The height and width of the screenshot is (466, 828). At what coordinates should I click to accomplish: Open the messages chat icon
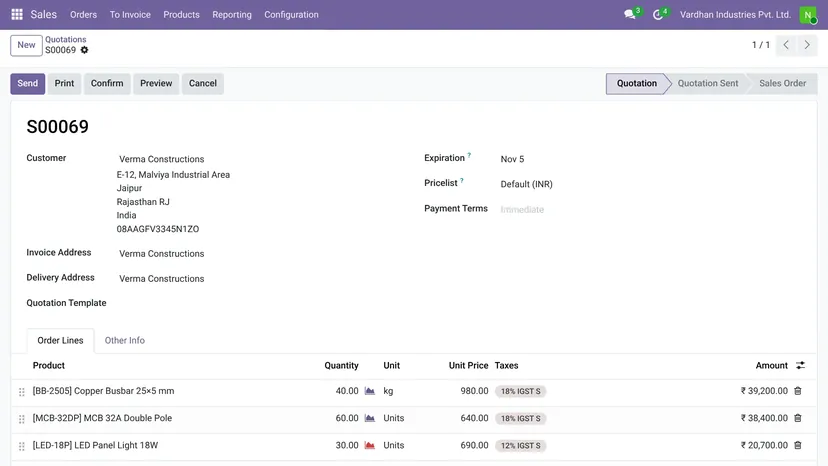click(630, 14)
